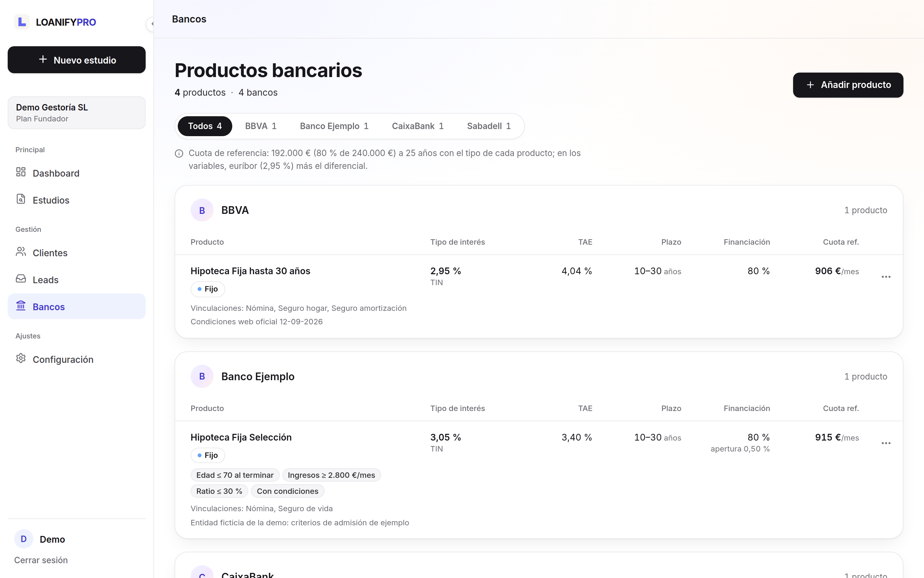Click the Hipoteca Fija Selección product name
This screenshot has width=924, height=578.
241,437
